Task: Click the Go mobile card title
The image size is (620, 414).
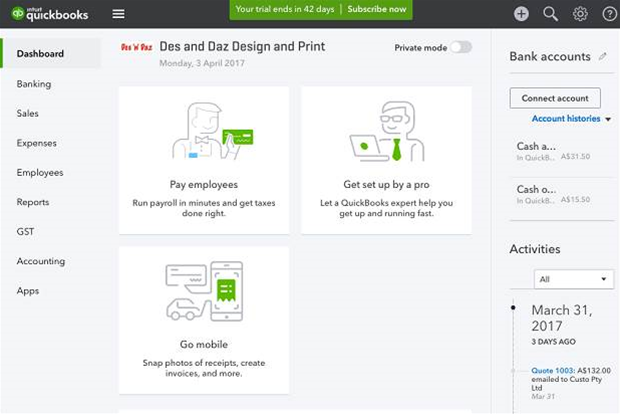Action: [x=204, y=344]
